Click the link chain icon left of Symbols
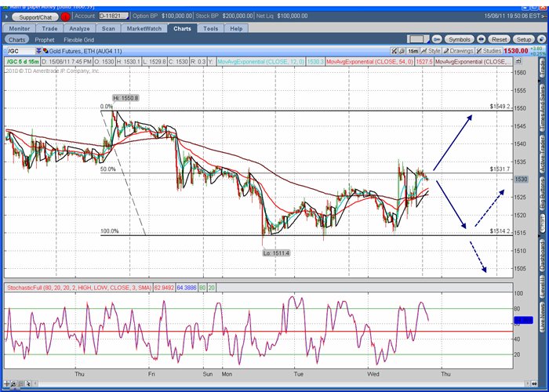Viewport: 549px width, 392px height. [x=436, y=39]
